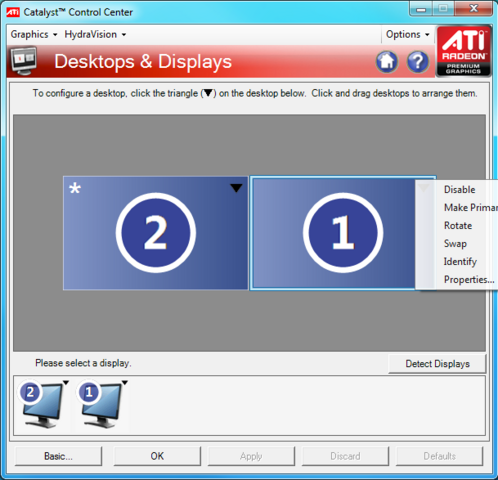Open the Options menu
498x480 pixels.
[407, 34]
